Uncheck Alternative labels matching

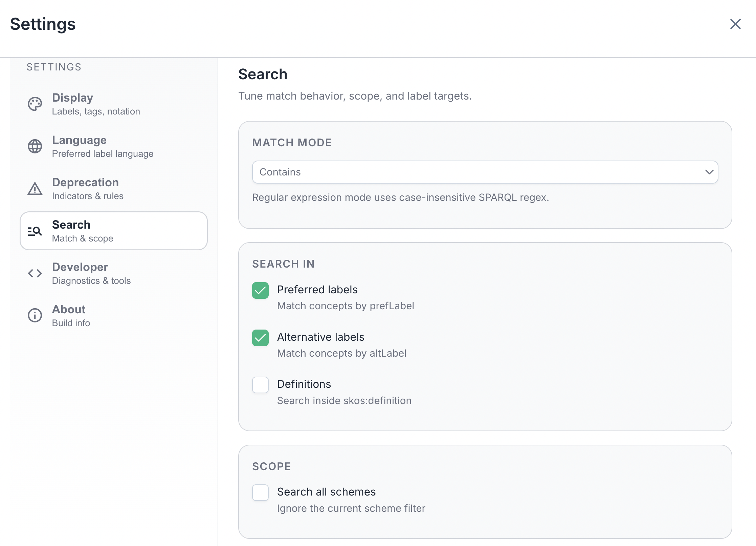pos(260,338)
